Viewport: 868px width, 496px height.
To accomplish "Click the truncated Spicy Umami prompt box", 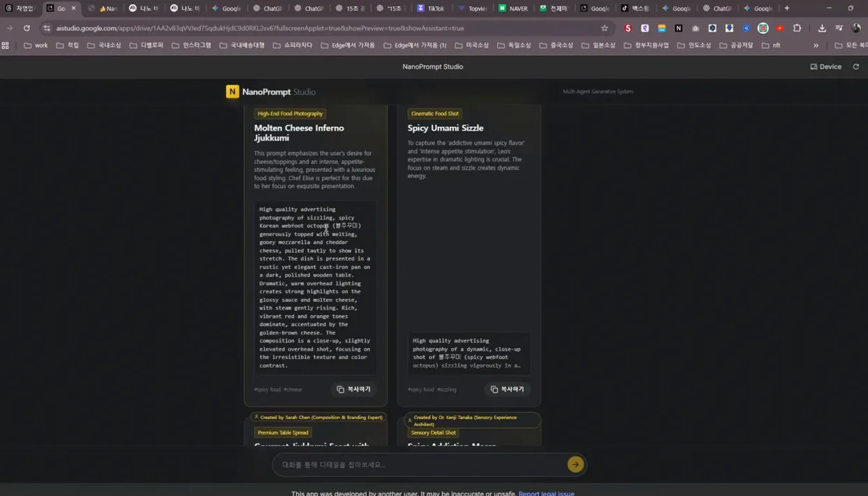I will pyautogui.click(x=469, y=353).
